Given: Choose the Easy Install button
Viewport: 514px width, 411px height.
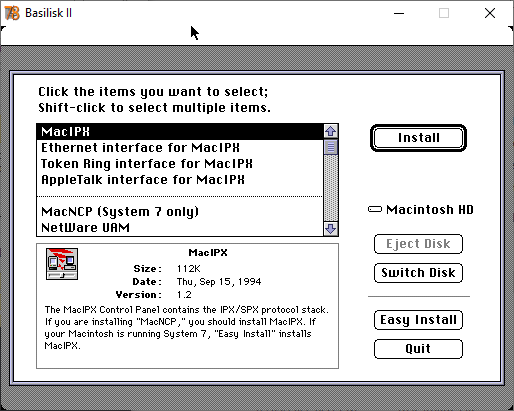Looking at the screenshot, I should coord(418,320).
